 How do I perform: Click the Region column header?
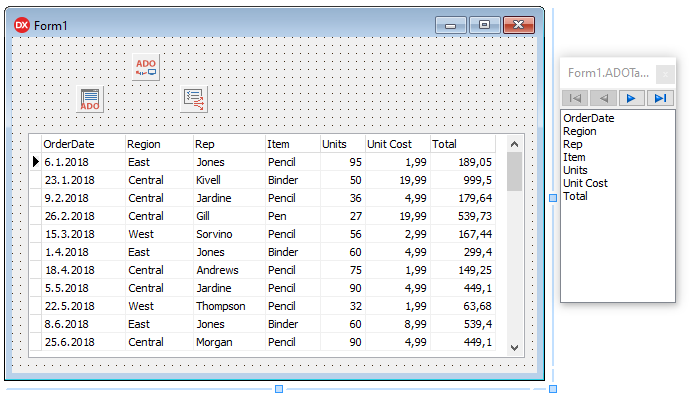[159, 144]
